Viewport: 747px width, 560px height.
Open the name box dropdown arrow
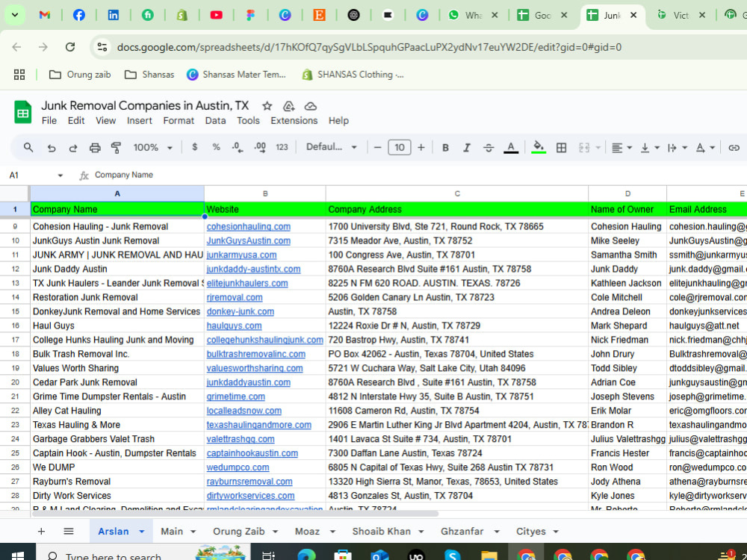click(x=60, y=175)
